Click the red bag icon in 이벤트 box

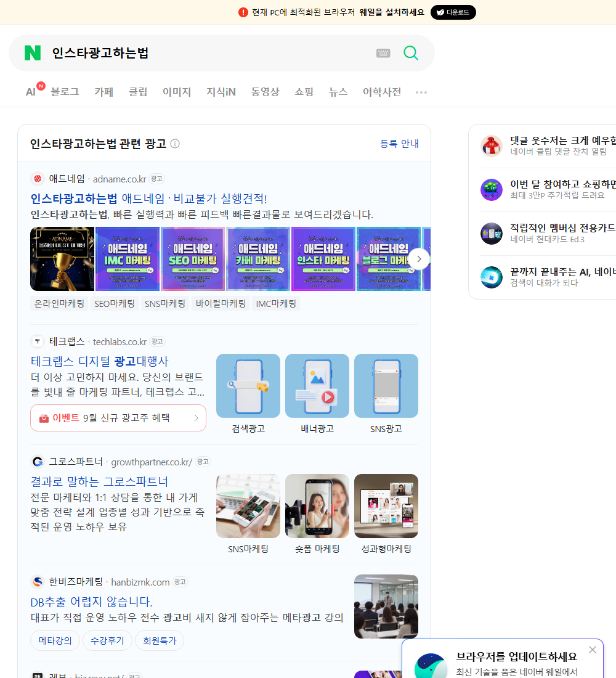[44, 418]
